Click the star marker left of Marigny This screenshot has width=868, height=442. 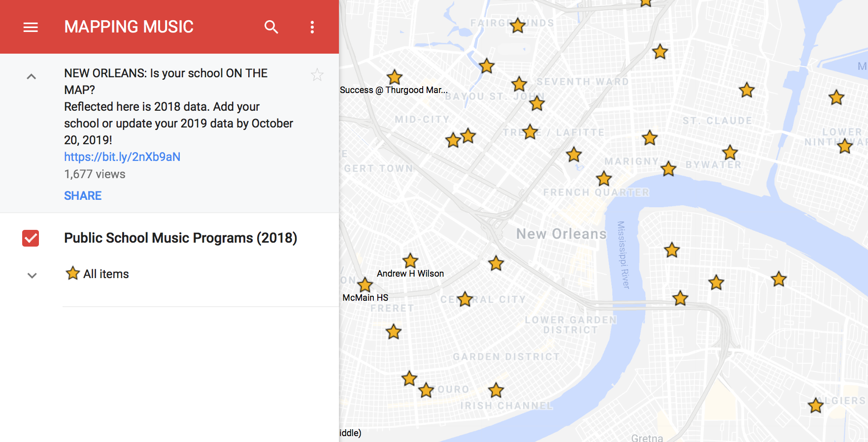[574, 155]
